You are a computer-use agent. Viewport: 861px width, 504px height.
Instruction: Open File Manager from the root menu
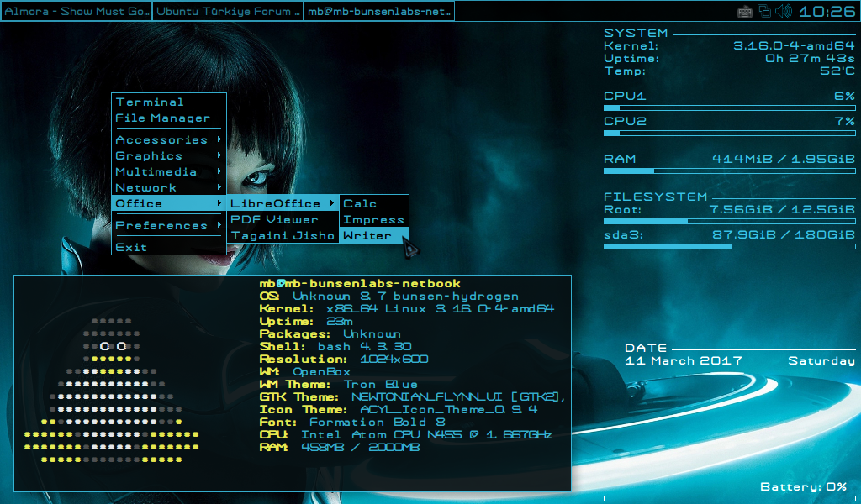pos(169,118)
